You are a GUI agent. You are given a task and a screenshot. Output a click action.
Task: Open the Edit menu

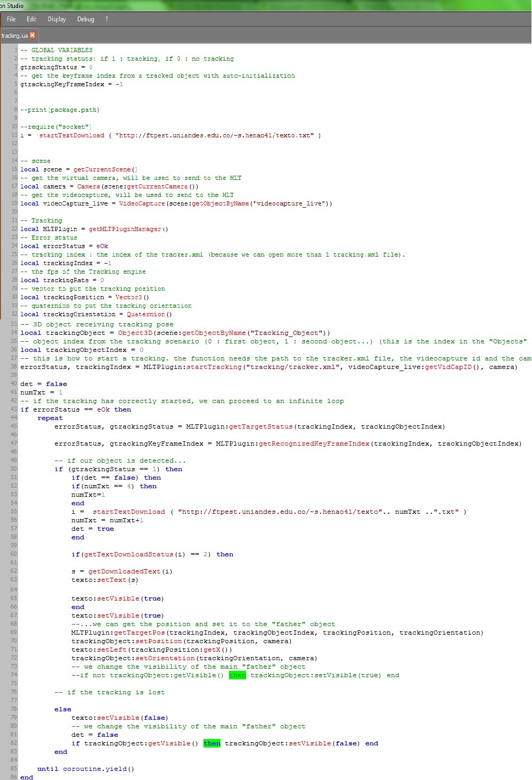click(x=31, y=19)
